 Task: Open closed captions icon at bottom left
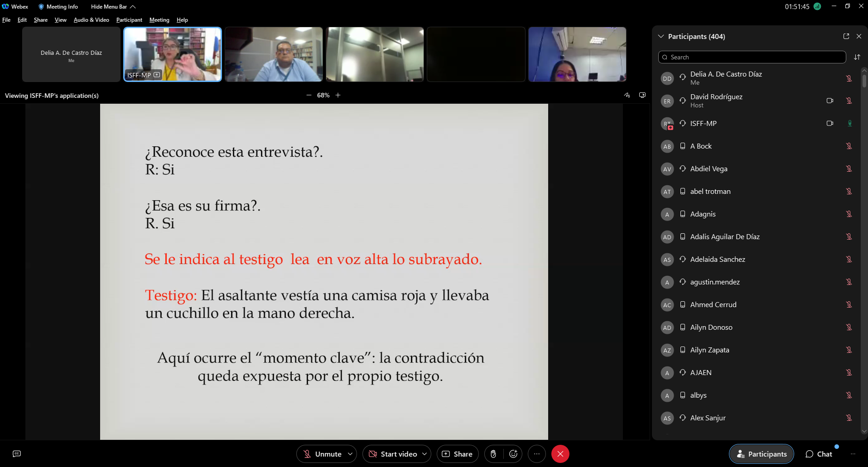(17, 454)
